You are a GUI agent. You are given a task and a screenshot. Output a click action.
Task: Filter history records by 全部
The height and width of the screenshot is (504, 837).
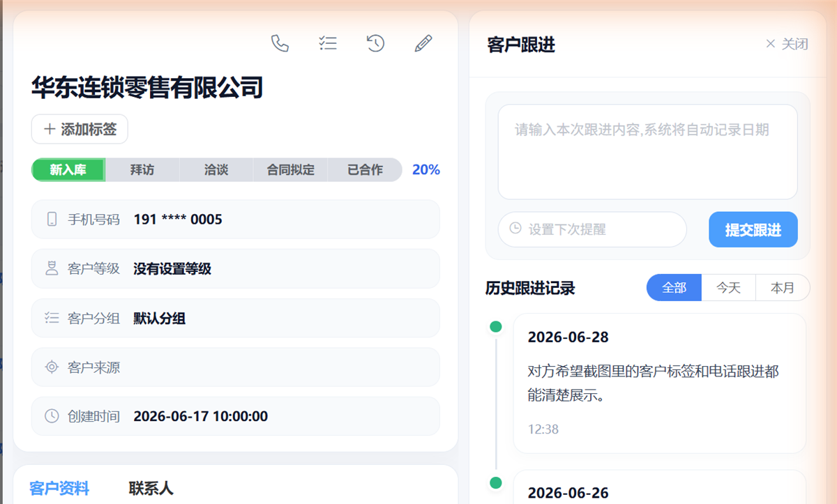674,287
